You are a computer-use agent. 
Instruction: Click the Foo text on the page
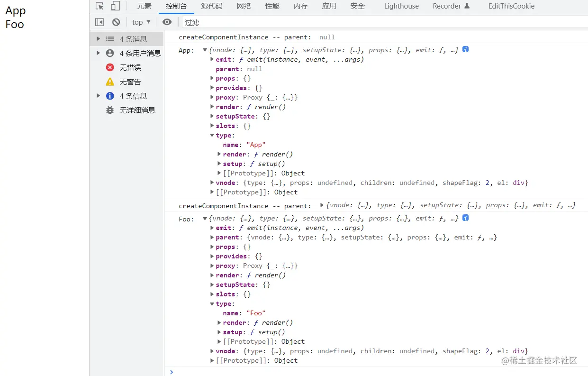(x=15, y=24)
